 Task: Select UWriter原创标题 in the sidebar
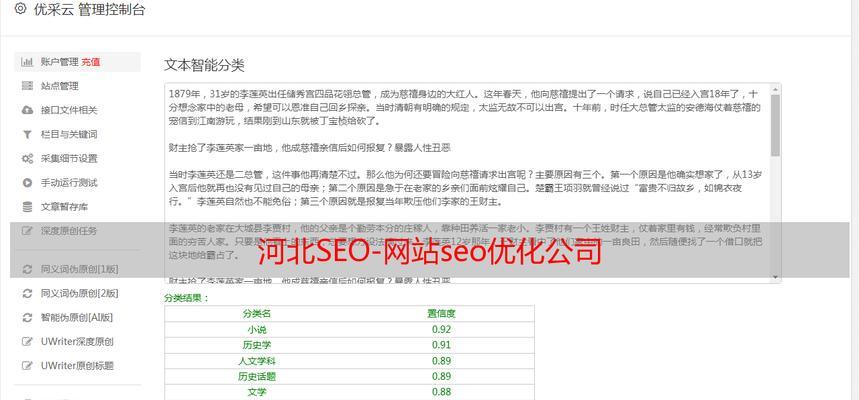pyautogui.click(x=77, y=365)
